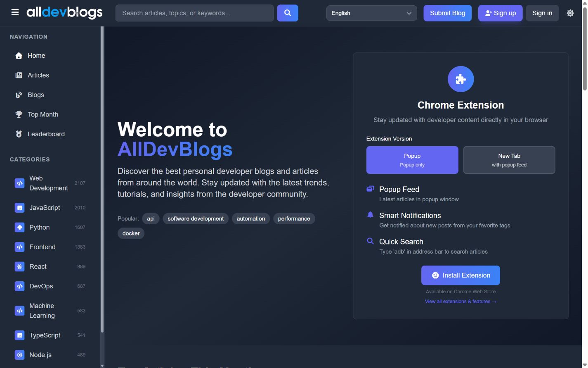Viewport: 588px width, 368px height.
Task: Select the software development tag
Action: 196,218
